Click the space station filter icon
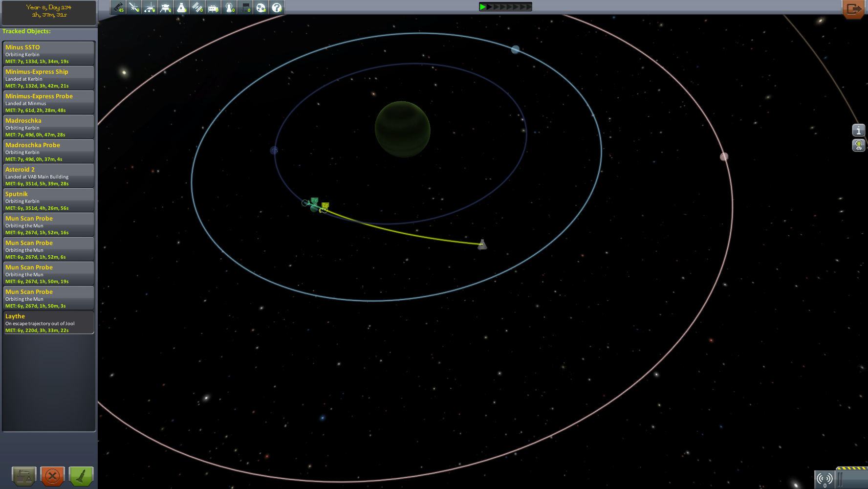Viewport: 868px width, 489px height. [197, 7]
